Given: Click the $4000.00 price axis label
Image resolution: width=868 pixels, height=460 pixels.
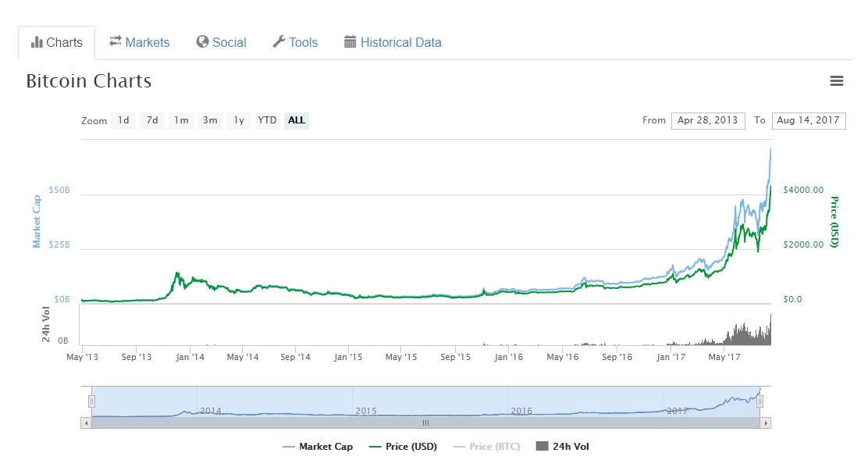Looking at the screenshot, I should tap(804, 190).
